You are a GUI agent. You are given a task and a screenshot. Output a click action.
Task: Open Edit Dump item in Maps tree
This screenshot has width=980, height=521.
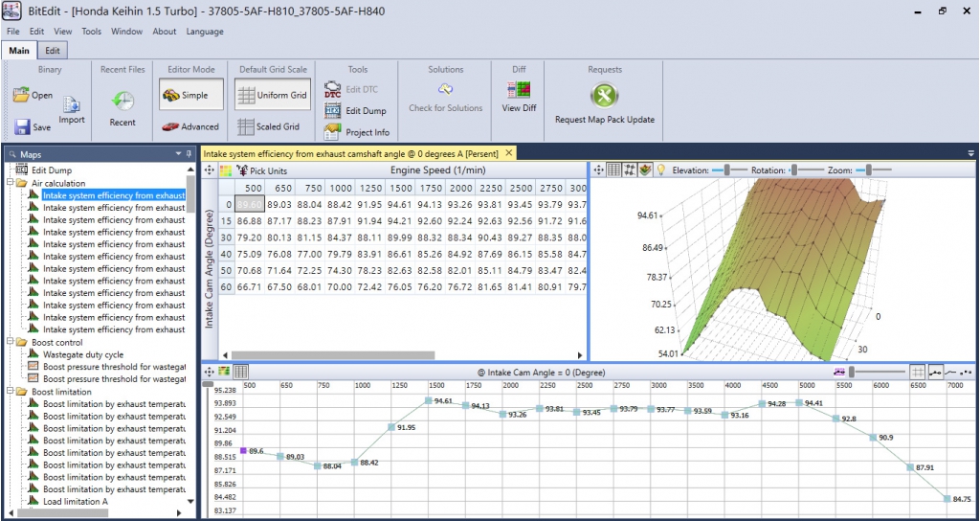(52, 170)
